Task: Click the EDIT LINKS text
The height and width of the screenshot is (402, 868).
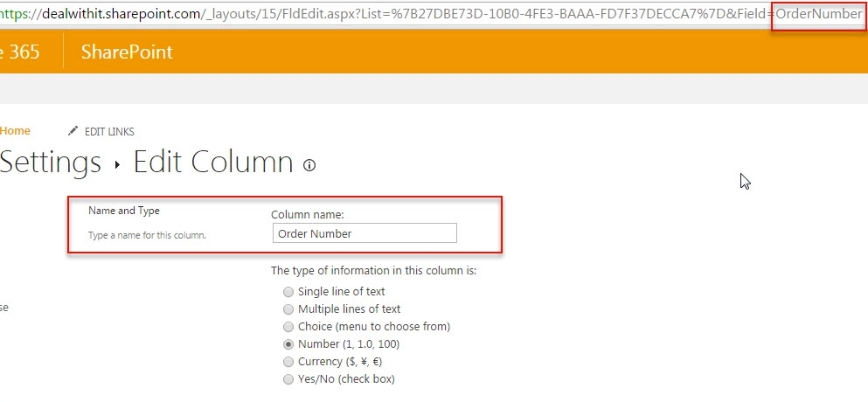Action: [109, 132]
